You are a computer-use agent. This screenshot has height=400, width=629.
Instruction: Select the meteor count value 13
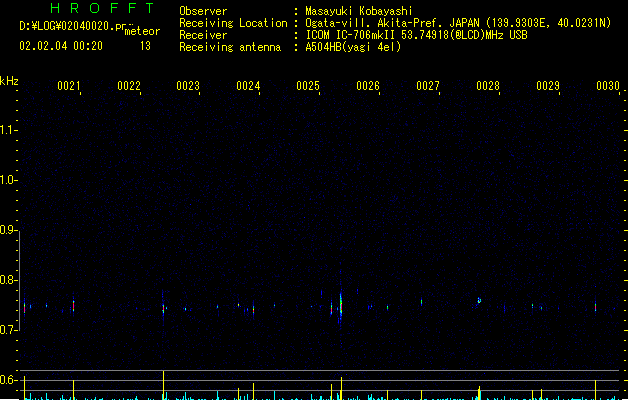[x=145, y=46]
